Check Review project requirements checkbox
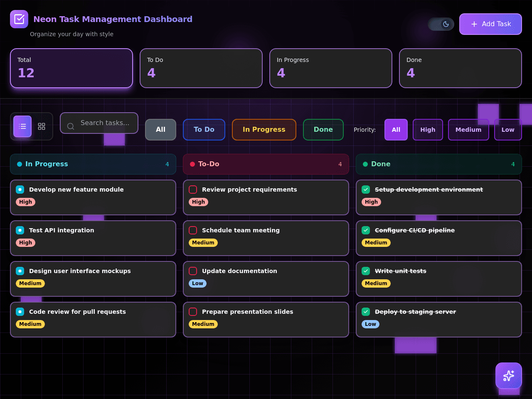 tap(193, 190)
